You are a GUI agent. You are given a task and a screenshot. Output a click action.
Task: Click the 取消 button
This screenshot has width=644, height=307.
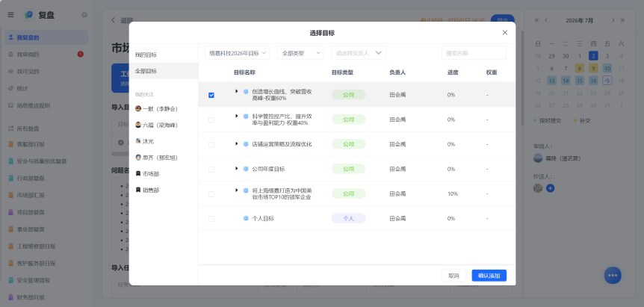(453, 276)
